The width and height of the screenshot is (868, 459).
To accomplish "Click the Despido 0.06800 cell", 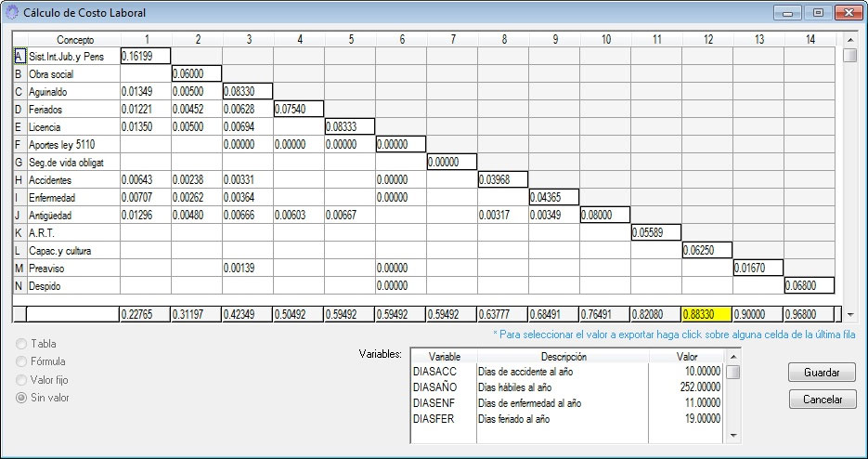I will pyautogui.click(x=809, y=285).
